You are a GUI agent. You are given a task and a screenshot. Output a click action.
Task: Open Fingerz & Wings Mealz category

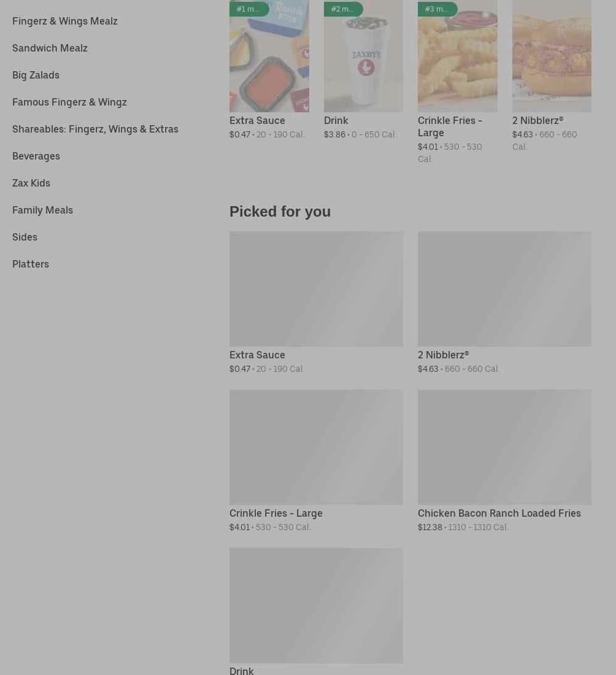tap(64, 21)
